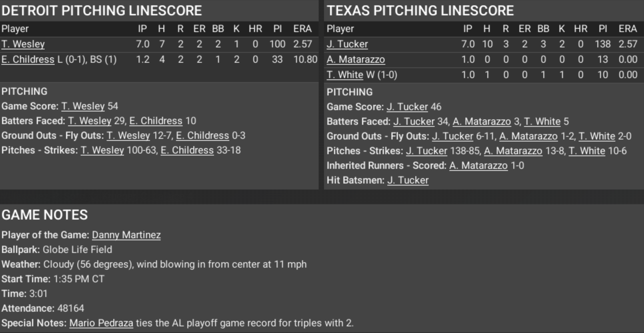Click E. Childress in Detroit linescore table
644x333 pixels.
[28, 59]
